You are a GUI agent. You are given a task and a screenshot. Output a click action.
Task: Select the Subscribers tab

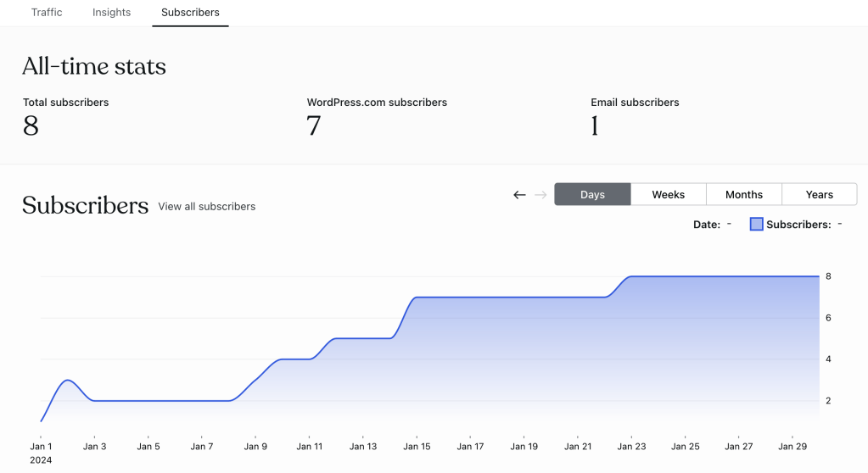(x=190, y=13)
